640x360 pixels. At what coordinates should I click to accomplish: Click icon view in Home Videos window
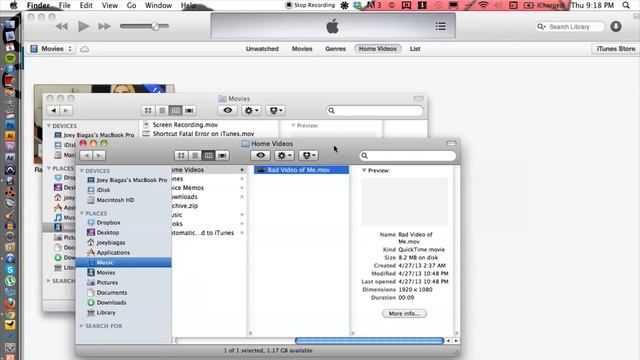click(181, 156)
